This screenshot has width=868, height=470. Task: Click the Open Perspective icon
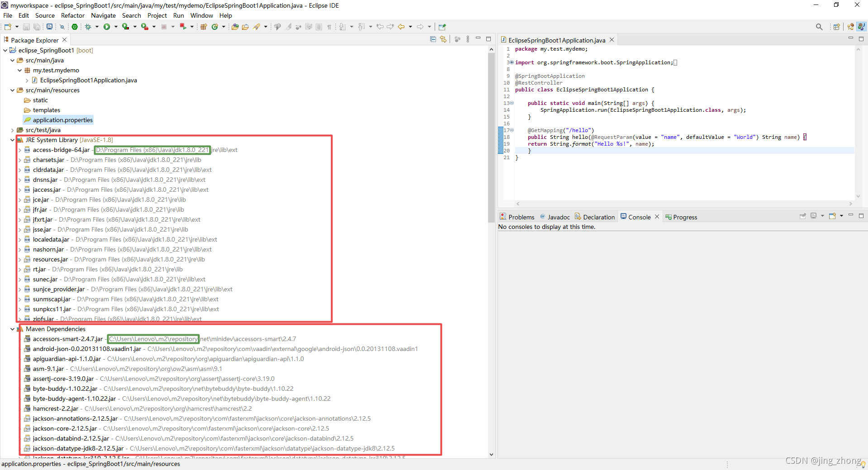click(836, 27)
